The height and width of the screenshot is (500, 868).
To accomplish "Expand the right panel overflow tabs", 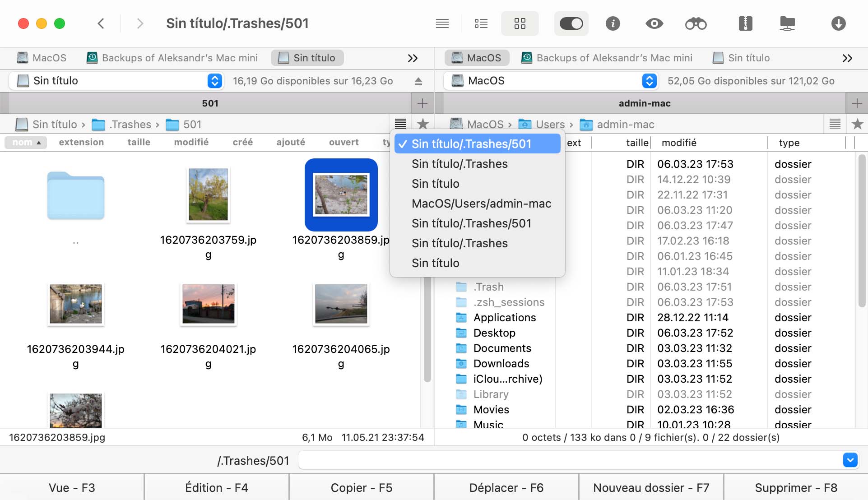I will tap(848, 58).
